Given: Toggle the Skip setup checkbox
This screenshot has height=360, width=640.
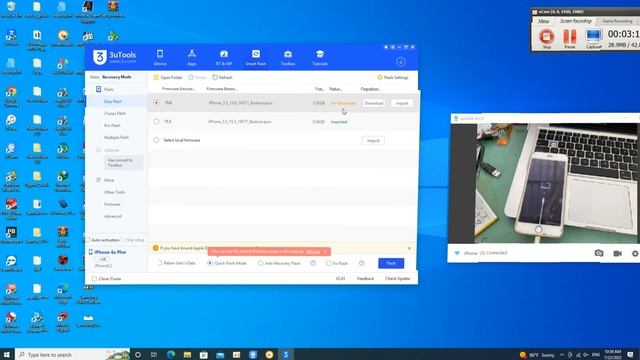Looking at the screenshot, I should (x=124, y=240).
